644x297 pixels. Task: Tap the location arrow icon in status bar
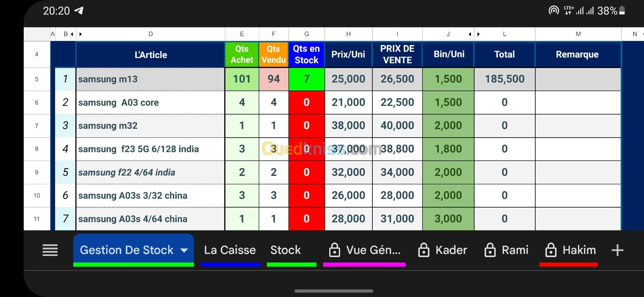79,10
